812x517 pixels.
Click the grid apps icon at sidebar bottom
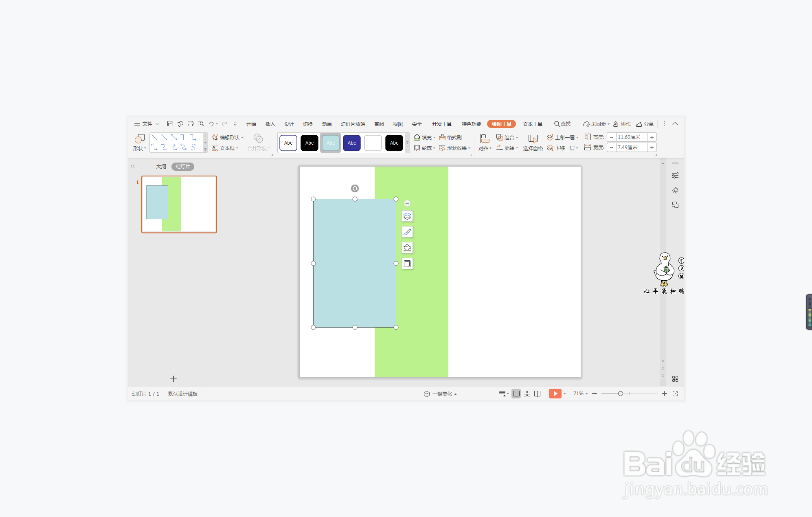(675, 379)
